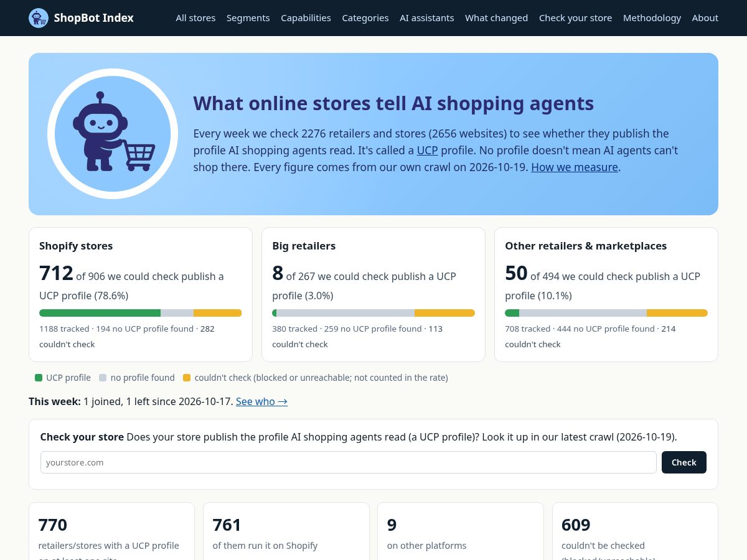
Task: Open the Methodology page
Action: [652, 18]
